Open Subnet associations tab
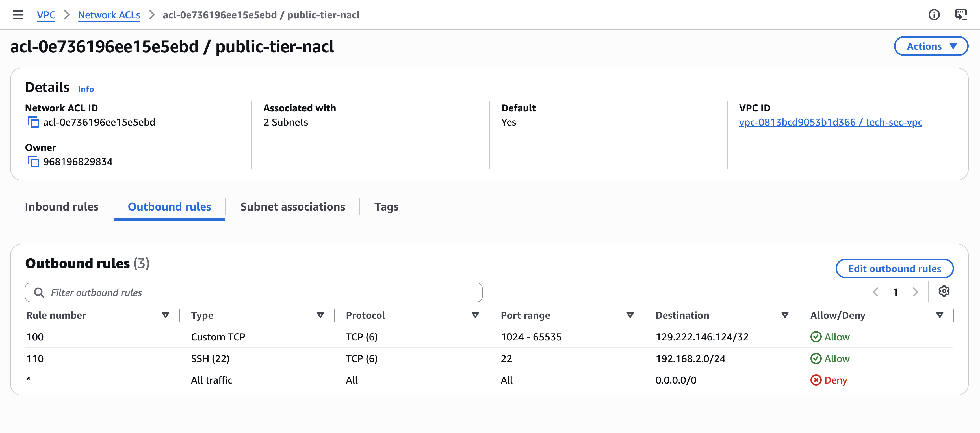The height and width of the screenshot is (433, 980). [x=292, y=207]
